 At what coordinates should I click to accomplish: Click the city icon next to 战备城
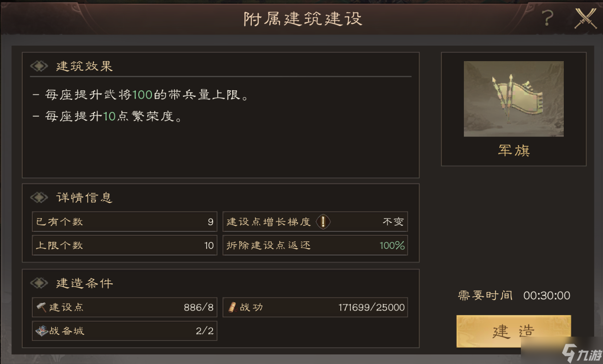(42, 331)
